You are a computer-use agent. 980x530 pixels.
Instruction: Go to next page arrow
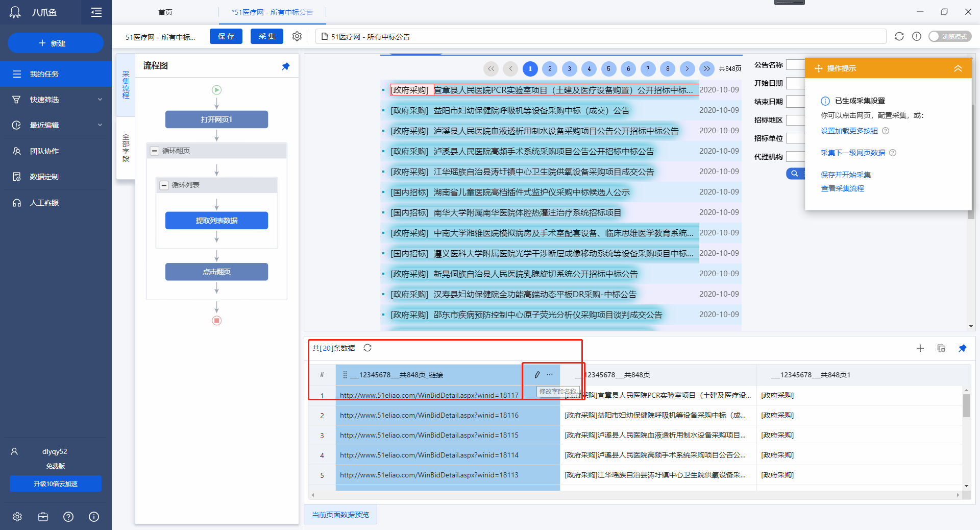click(688, 69)
